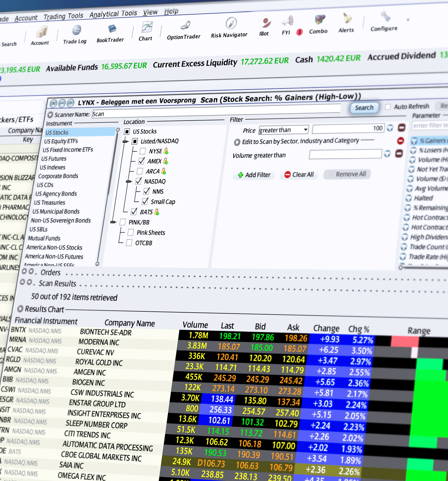Open the Trade Log globe icon
This screenshot has height=481, width=448.
tap(75, 34)
